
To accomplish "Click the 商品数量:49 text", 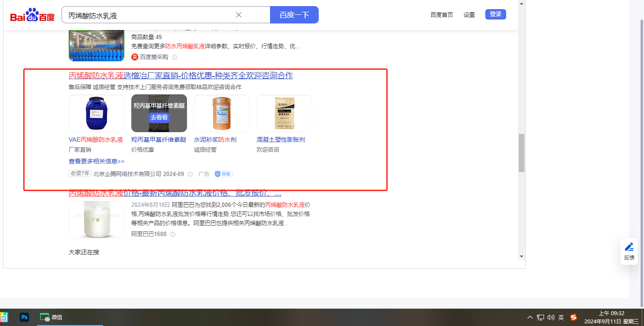I will [147, 37].
